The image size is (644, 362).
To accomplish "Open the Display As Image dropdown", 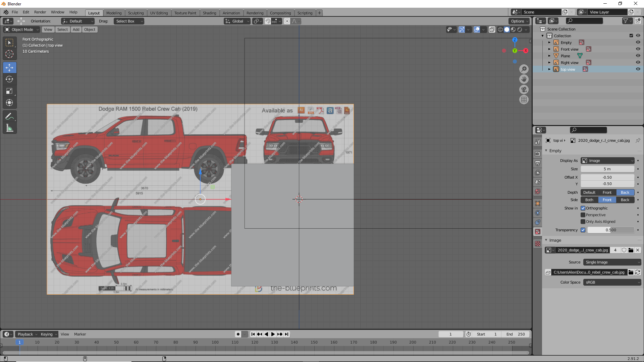I will pyautogui.click(x=607, y=161).
